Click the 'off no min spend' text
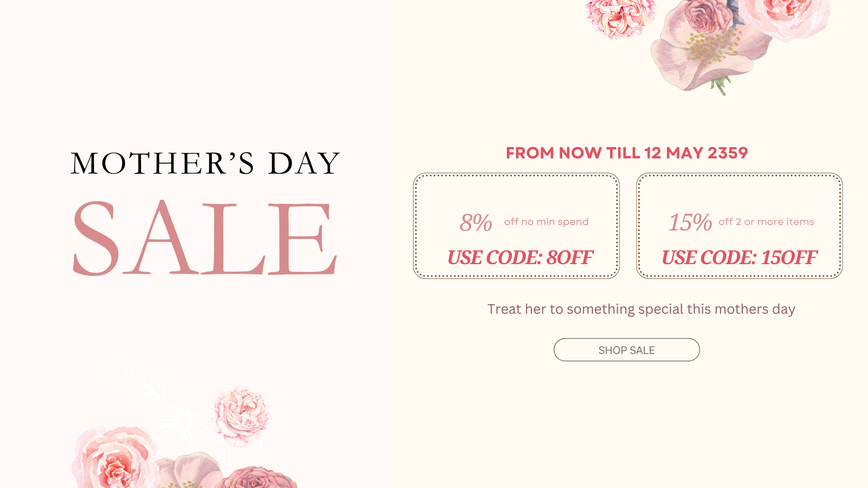The width and height of the screenshot is (868, 488). point(546,222)
